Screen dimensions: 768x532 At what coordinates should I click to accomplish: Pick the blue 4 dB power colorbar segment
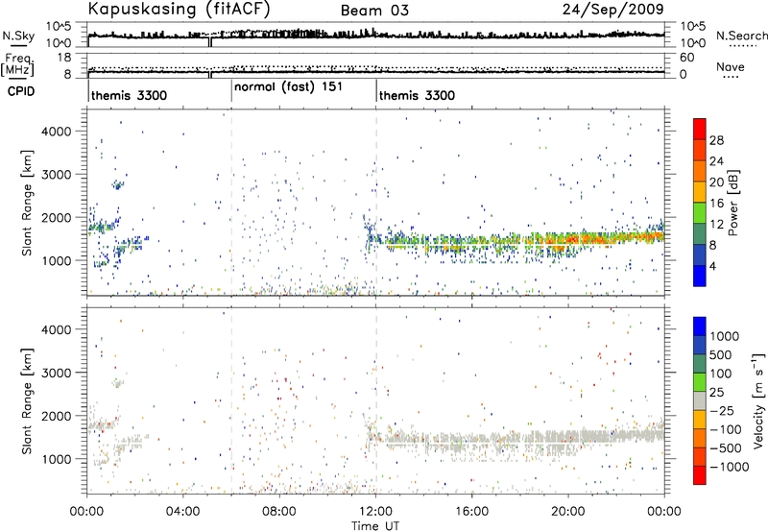700,276
